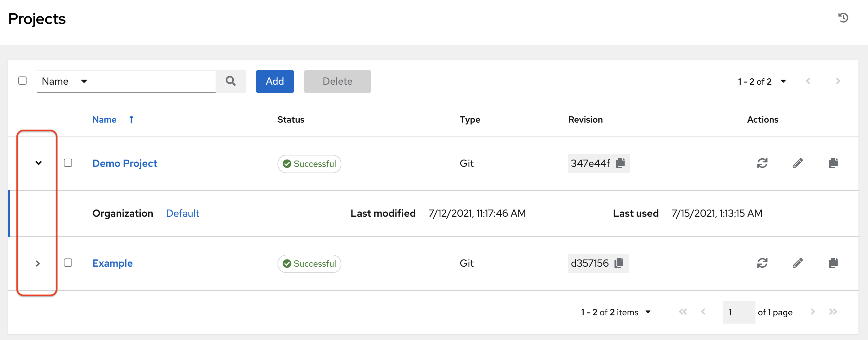Check the Demo Project row checkbox

[x=68, y=163]
